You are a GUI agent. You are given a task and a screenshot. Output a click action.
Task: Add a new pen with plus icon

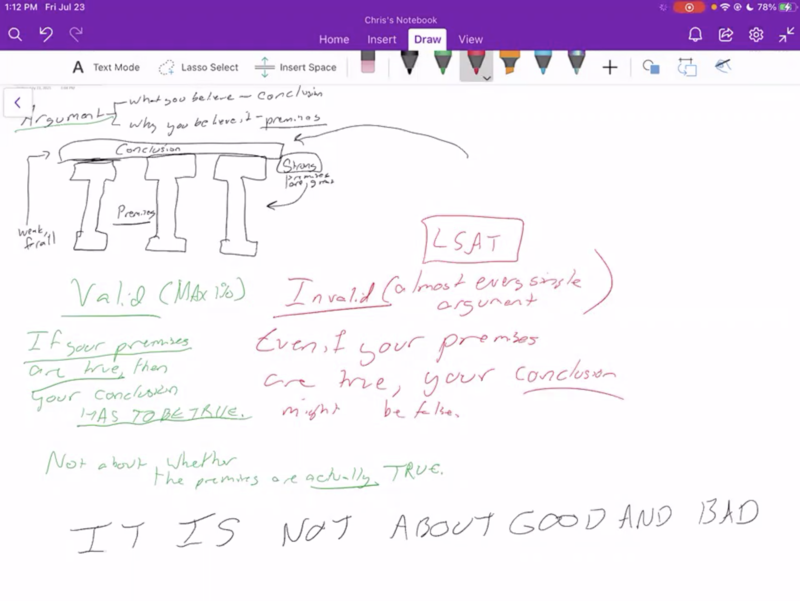coord(610,67)
